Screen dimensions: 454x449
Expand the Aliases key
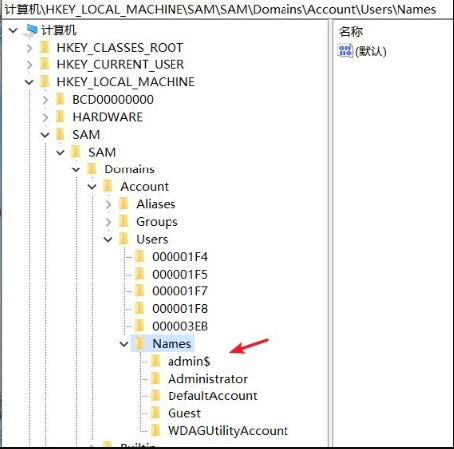coord(108,204)
